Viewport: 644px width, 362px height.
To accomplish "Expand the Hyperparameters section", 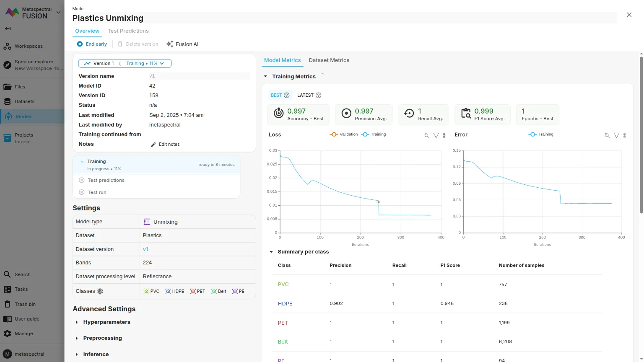I will [x=106, y=322].
